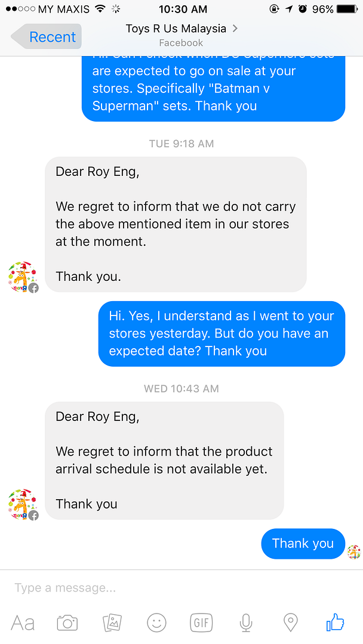Tap the camera icon
Screen dimensions: 363x644
67,623
